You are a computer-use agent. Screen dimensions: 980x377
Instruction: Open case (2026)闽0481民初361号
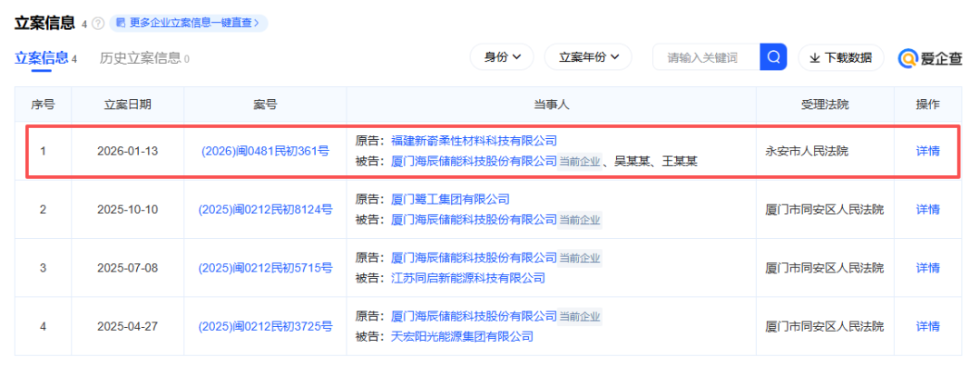265,151
